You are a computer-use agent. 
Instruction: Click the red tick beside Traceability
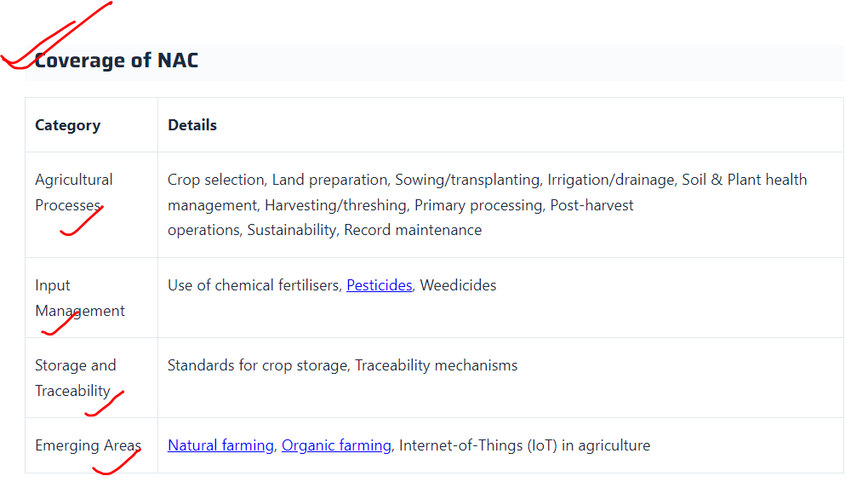point(104,404)
